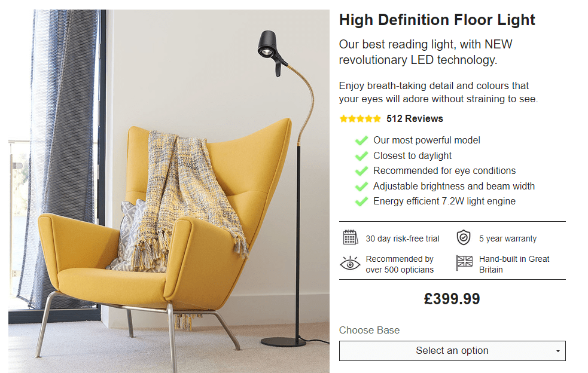The image size is (588, 373).
Task: Click the yellow star rating icons
Action: [x=360, y=119]
